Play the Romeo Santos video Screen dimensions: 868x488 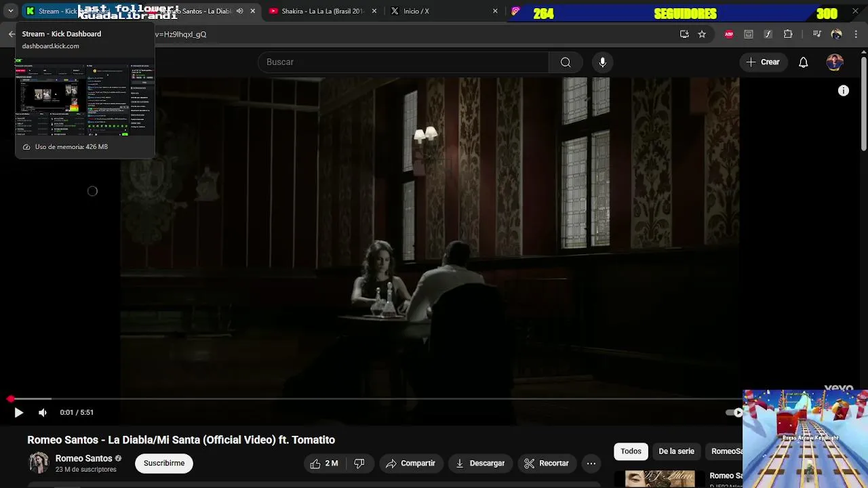18,412
